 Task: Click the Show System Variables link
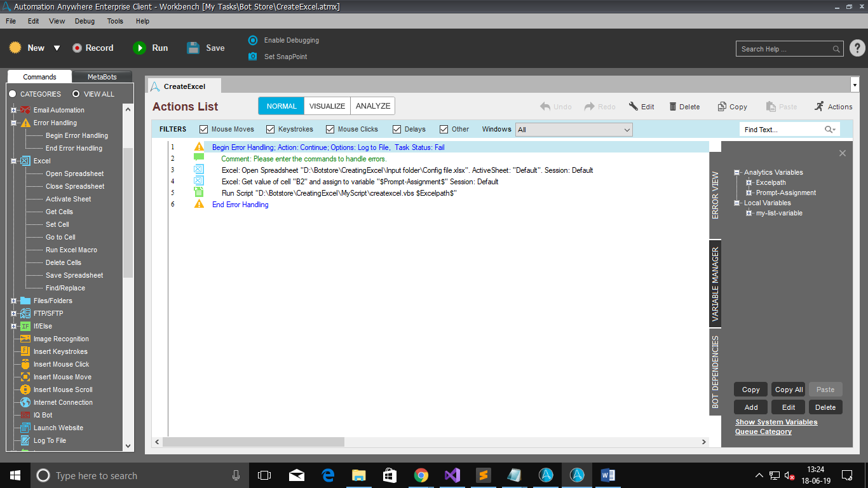(x=776, y=422)
